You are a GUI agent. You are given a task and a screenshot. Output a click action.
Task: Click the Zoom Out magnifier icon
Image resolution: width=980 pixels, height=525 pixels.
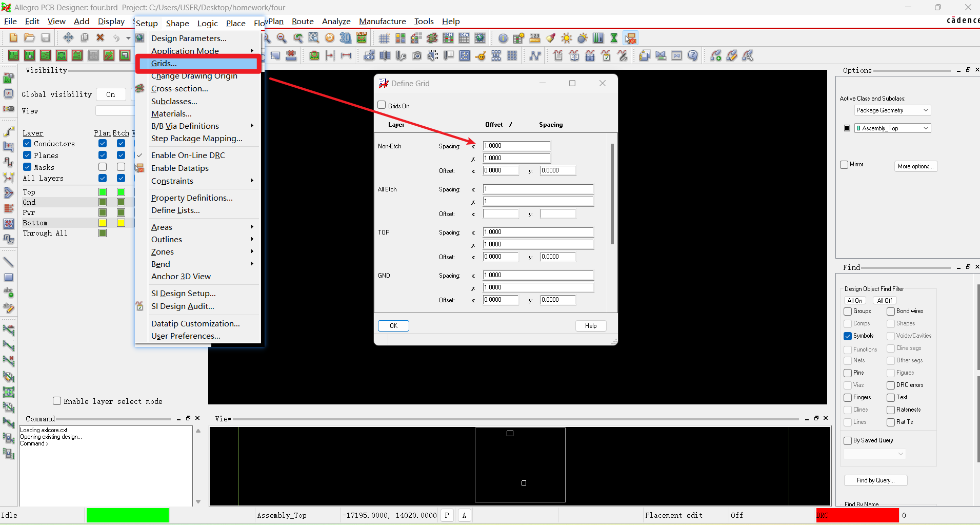coord(282,38)
